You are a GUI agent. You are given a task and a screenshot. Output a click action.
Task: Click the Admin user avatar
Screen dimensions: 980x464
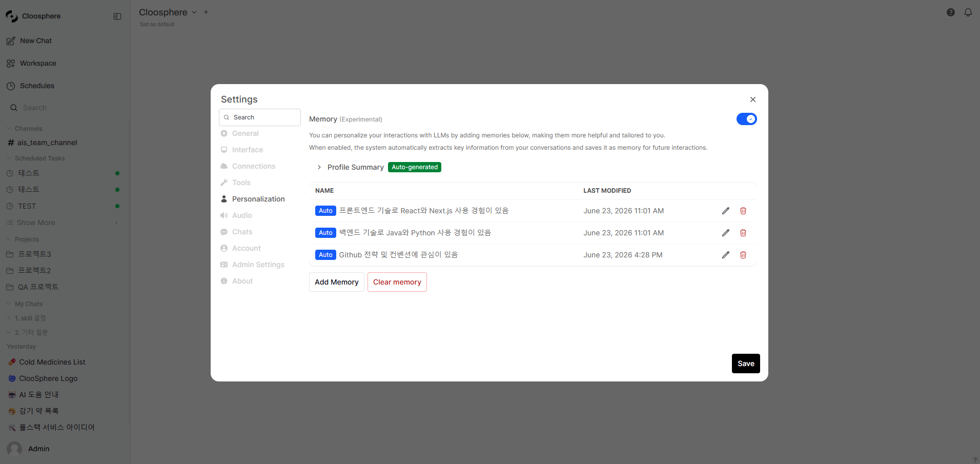coord(14,449)
